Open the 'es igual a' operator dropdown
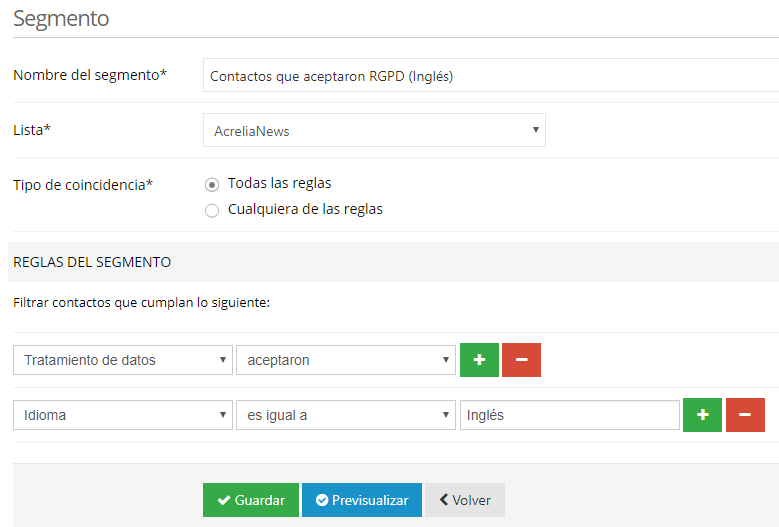Image resolution: width=779 pixels, height=527 pixels. (x=346, y=415)
